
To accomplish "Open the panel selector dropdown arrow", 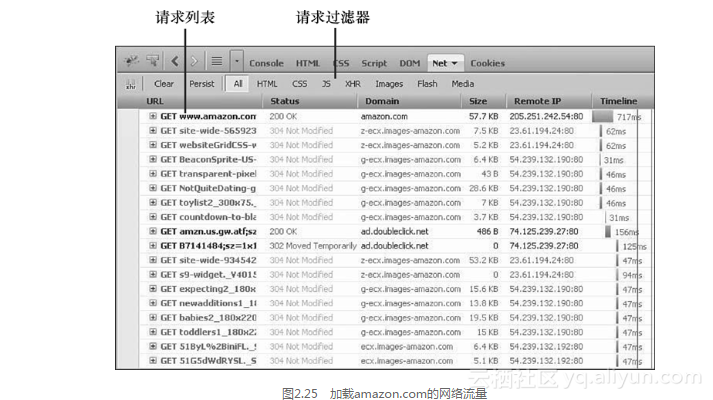I will click(x=236, y=61).
